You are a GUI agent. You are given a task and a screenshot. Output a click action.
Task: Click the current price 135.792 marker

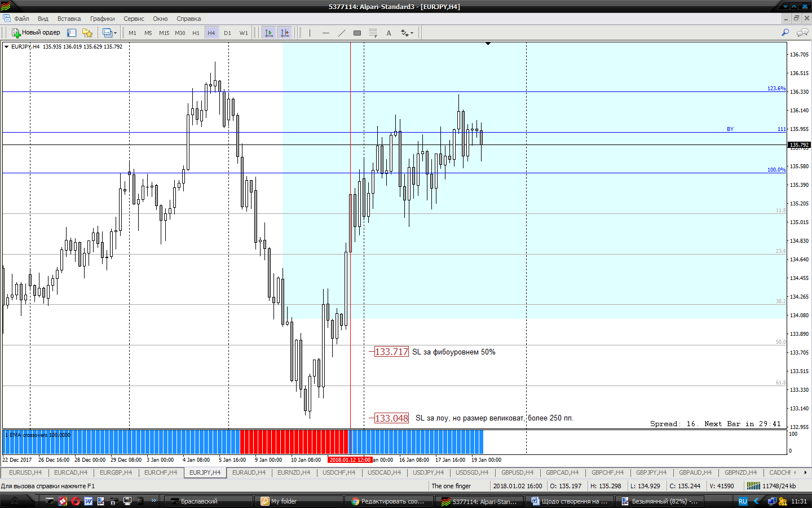[799, 145]
